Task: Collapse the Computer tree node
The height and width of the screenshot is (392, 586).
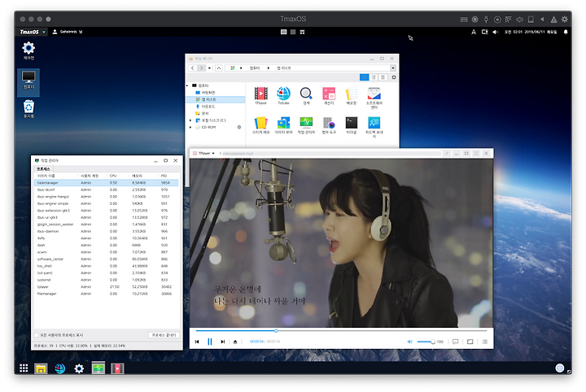Action: pos(188,85)
